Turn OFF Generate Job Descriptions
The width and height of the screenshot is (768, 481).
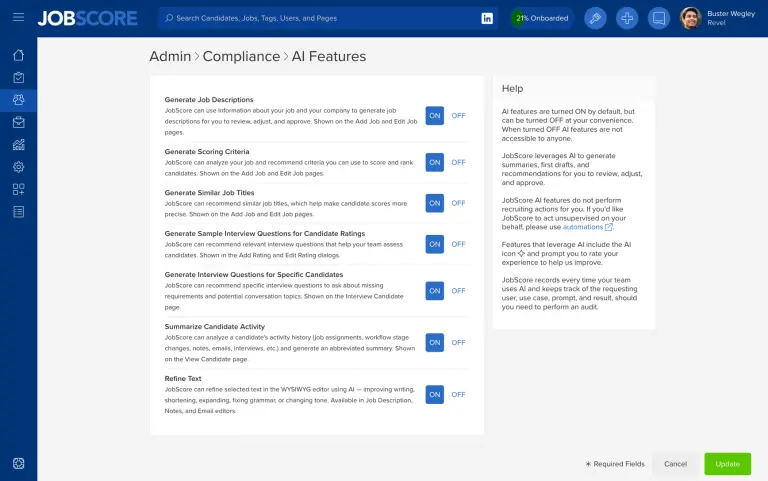[x=458, y=116]
